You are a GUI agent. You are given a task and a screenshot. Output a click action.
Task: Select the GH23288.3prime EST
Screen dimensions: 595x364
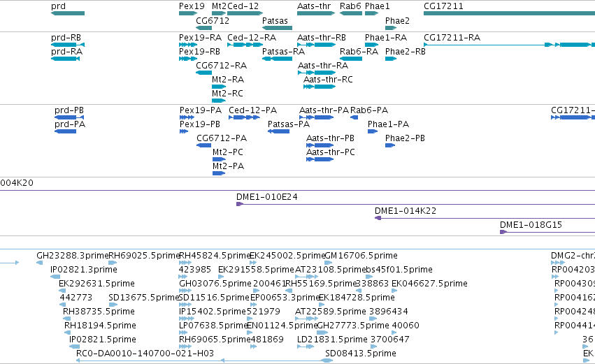coord(39,263)
